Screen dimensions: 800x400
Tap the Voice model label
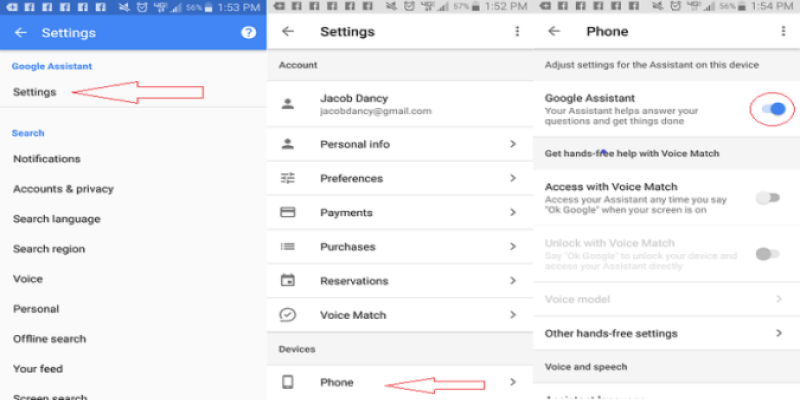(577, 299)
